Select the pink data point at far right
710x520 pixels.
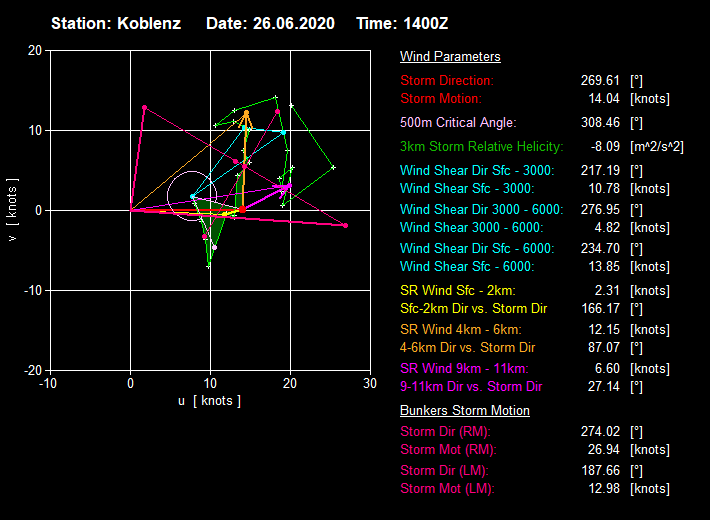pos(346,226)
